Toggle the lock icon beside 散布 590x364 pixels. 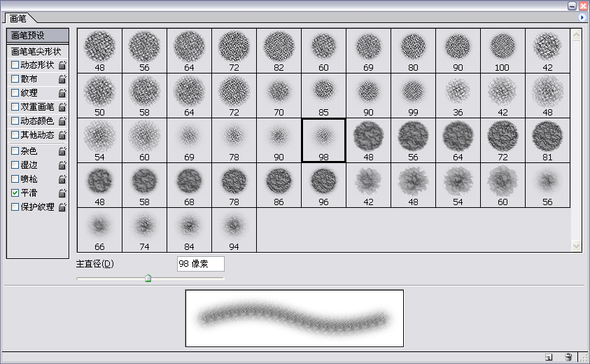point(62,79)
